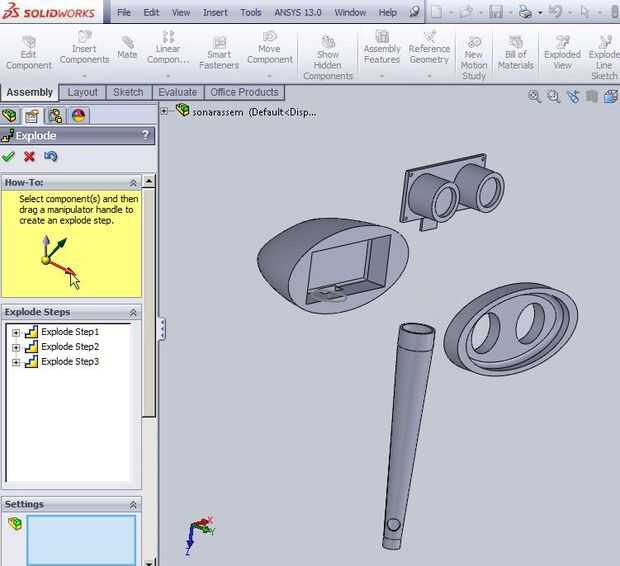Open the Edit menu

tap(151, 12)
